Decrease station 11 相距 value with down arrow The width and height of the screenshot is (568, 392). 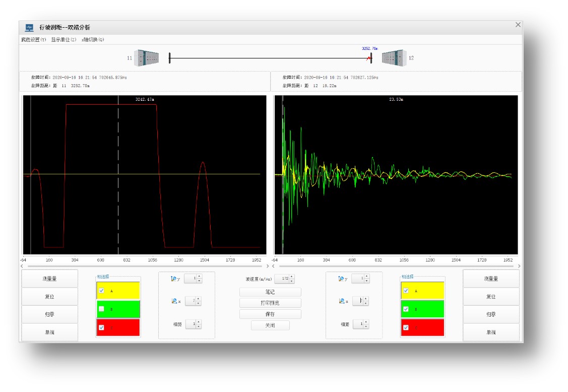pyautogui.click(x=199, y=326)
